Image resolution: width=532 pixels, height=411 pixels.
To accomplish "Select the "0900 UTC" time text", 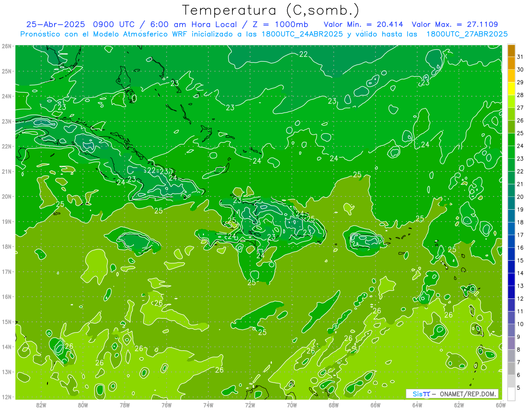I will coord(114,24).
